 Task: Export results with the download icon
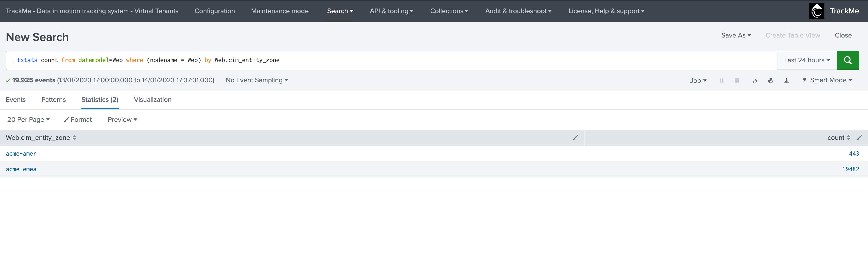786,81
